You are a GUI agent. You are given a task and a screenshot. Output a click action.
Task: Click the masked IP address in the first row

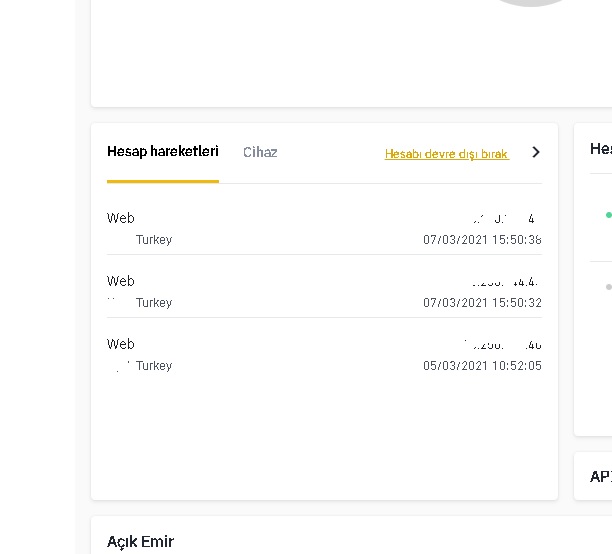[x=505, y=218]
